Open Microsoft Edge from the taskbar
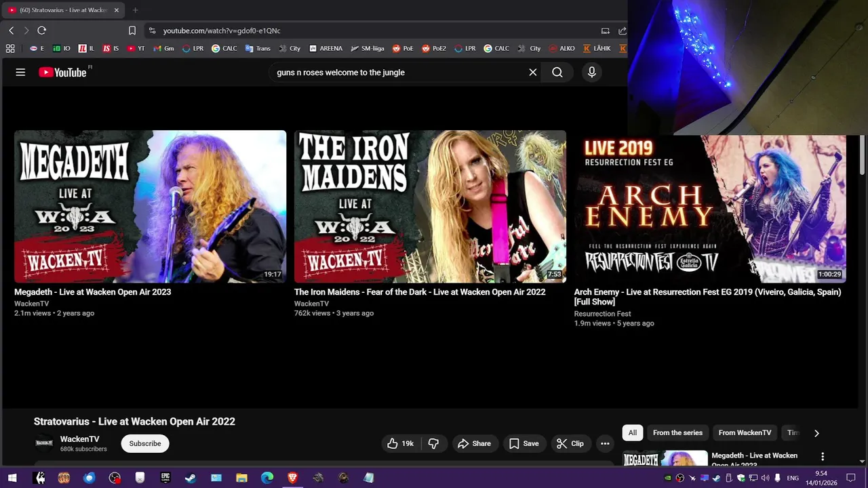The height and width of the screenshot is (488, 868). 267,478
